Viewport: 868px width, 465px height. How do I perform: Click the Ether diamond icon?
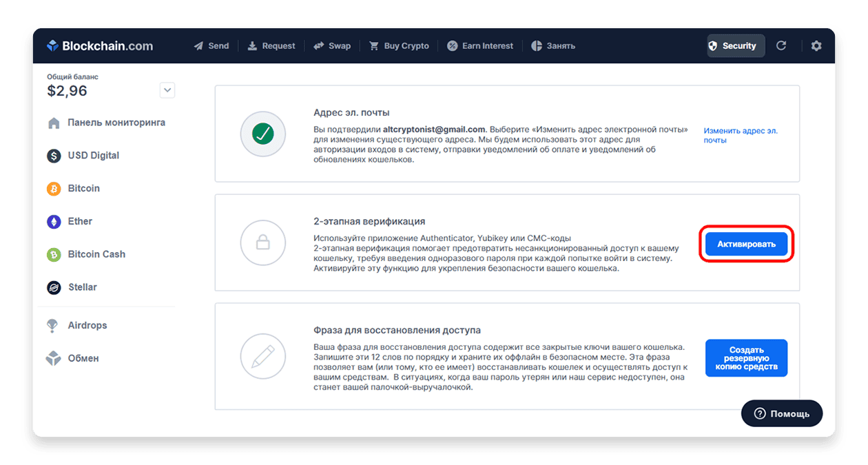click(x=54, y=222)
